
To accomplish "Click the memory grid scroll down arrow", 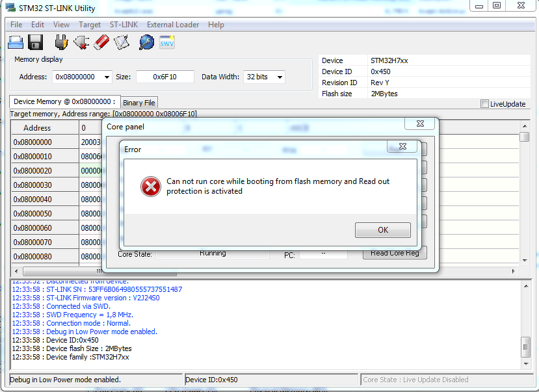I will coord(525,261).
